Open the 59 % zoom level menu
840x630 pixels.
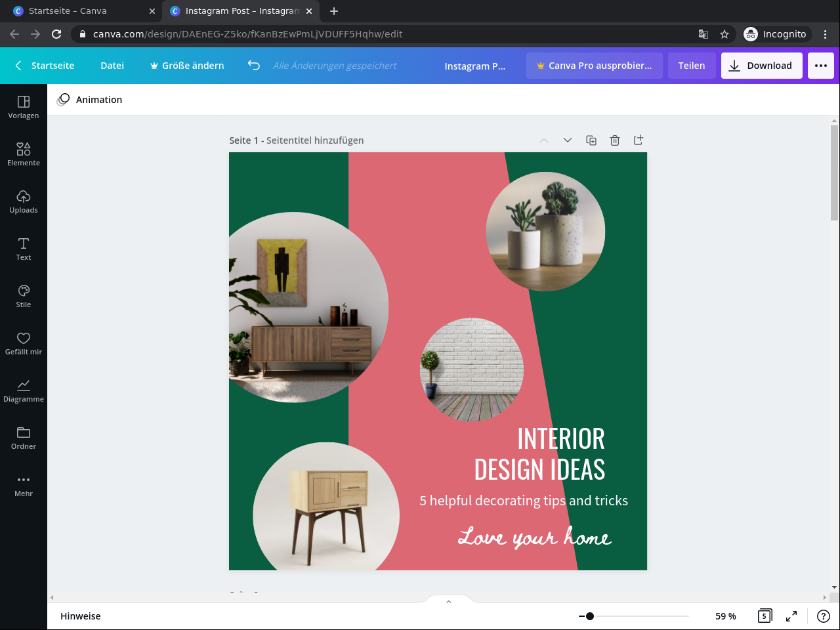(x=726, y=616)
